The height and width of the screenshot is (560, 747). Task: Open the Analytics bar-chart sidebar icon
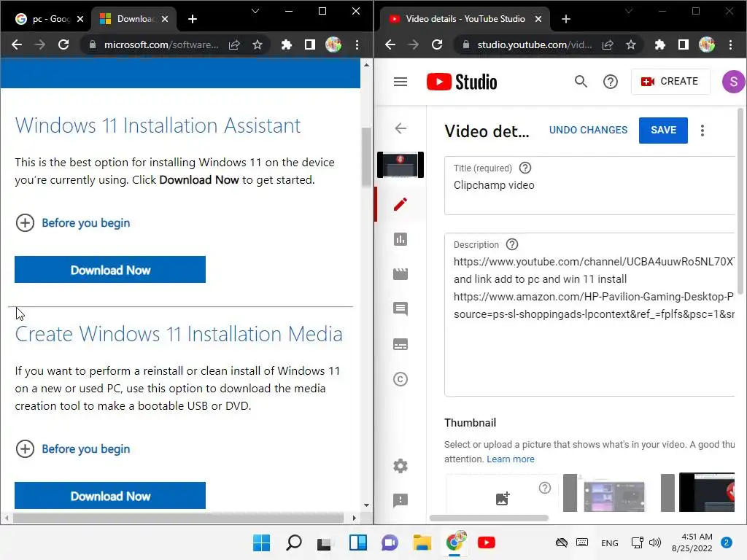pos(400,239)
